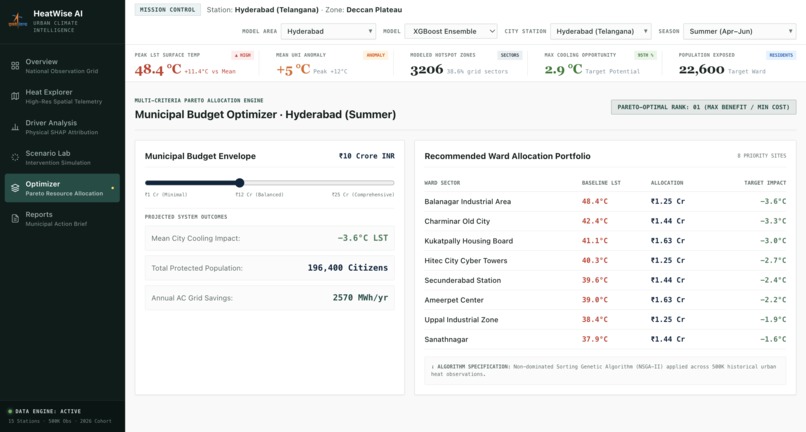Select Optimizer Pareto Resource Allocation
The width and height of the screenshot is (806, 432).
click(x=62, y=188)
